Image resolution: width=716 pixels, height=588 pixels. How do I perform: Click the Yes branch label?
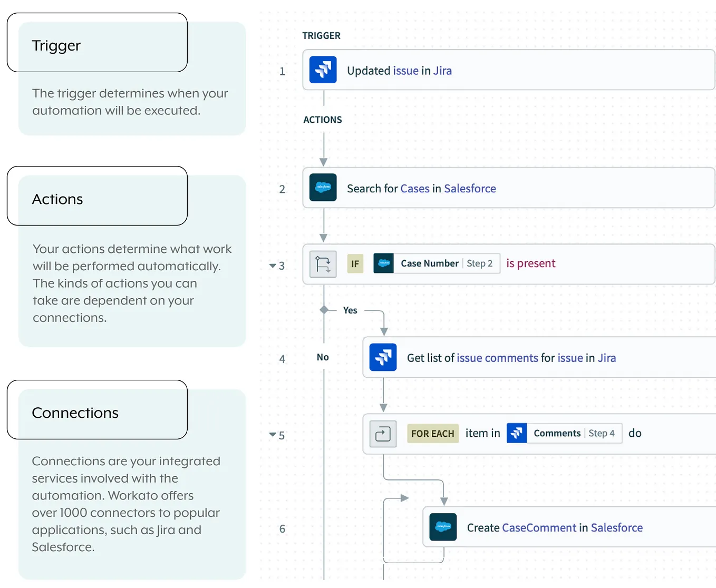(350, 310)
